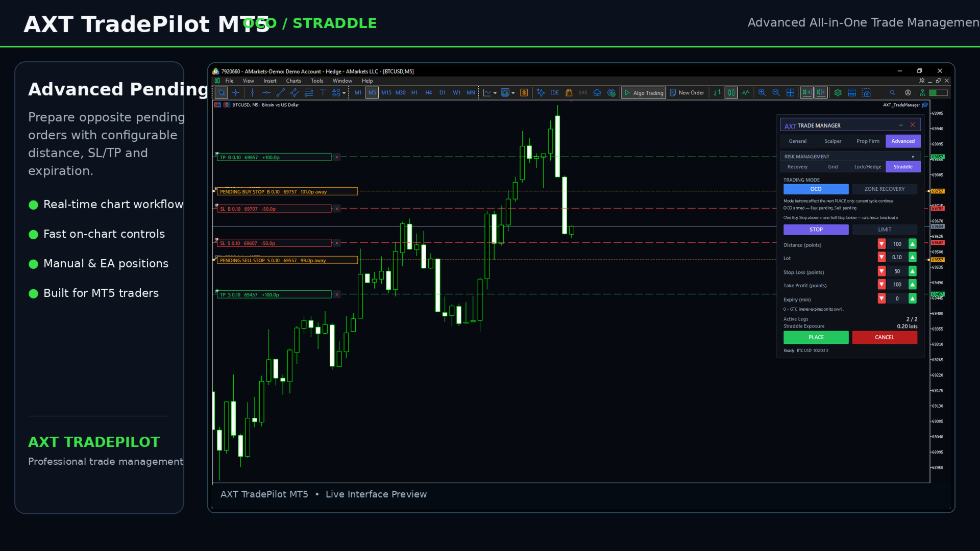Open the MetaEditor IDE
This screenshot has width=980, height=551.
pyautogui.click(x=555, y=93)
